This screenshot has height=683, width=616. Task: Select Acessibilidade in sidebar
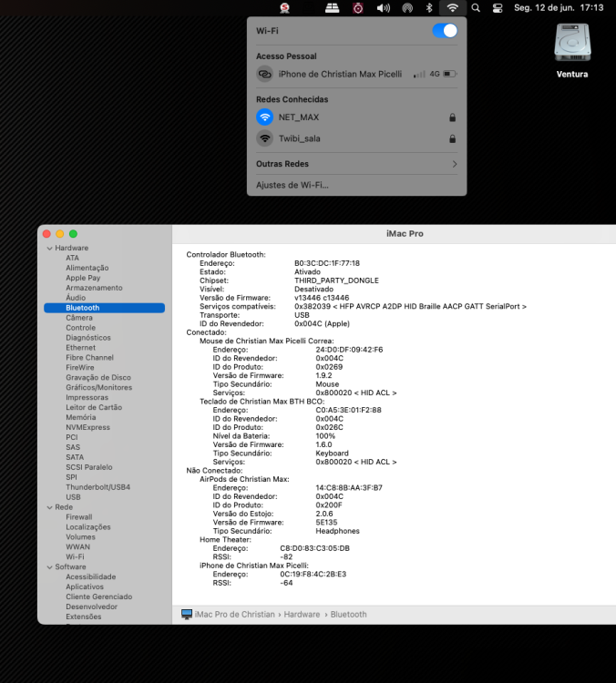91,576
